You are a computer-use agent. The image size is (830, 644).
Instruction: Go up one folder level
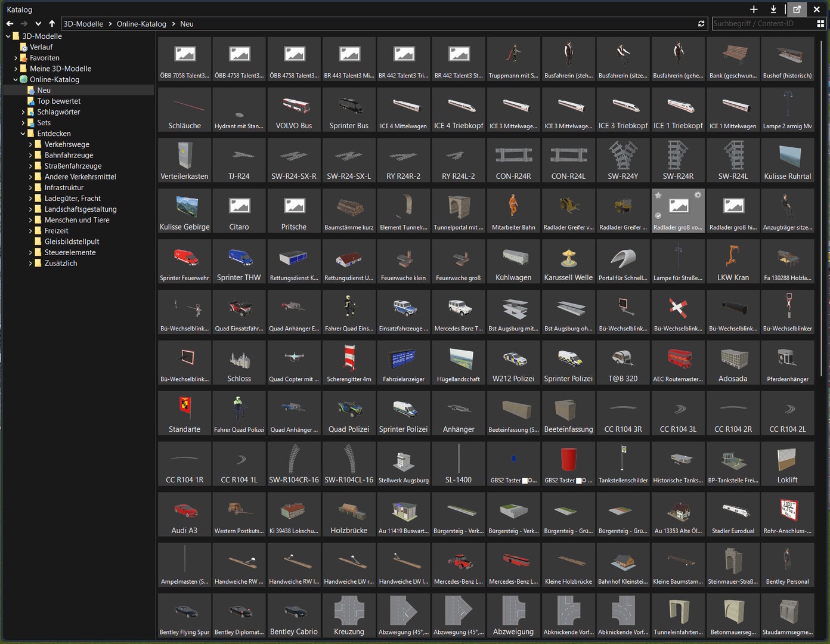coord(52,24)
